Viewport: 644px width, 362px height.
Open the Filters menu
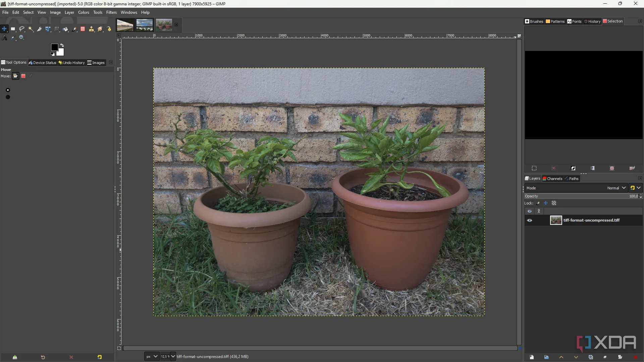[x=111, y=12]
